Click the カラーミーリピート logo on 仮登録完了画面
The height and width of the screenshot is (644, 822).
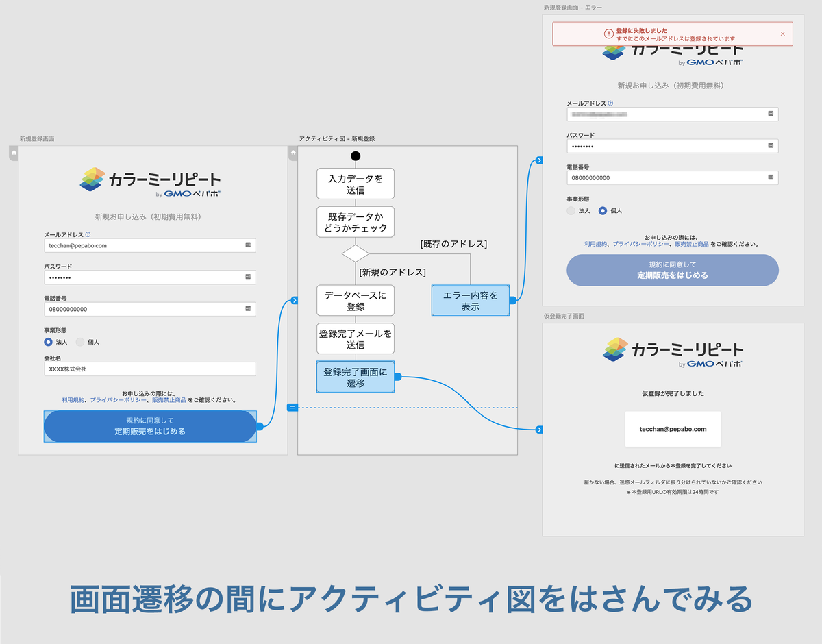click(x=675, y=351)
